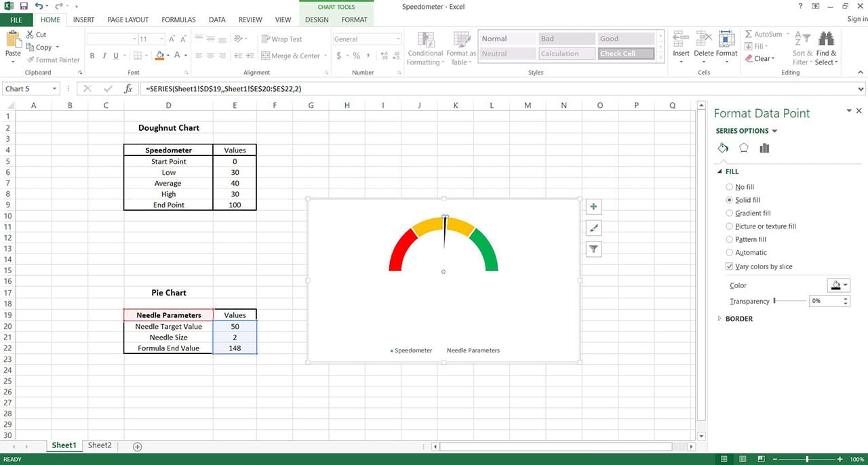Open Chart Styles with the brush icon
Screen dimensions: 868x465
point(593,228)
